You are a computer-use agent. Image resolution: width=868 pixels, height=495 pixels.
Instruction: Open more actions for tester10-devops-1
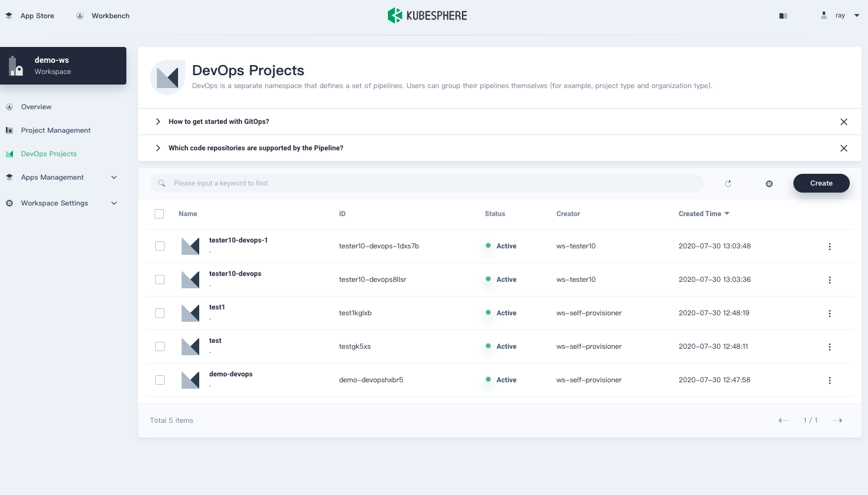coord(830,247)
